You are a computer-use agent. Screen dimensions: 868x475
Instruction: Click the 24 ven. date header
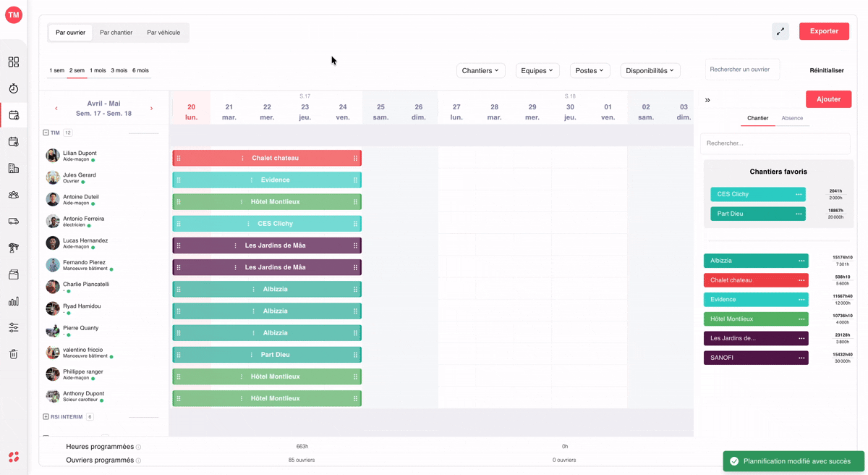point(343,112)
